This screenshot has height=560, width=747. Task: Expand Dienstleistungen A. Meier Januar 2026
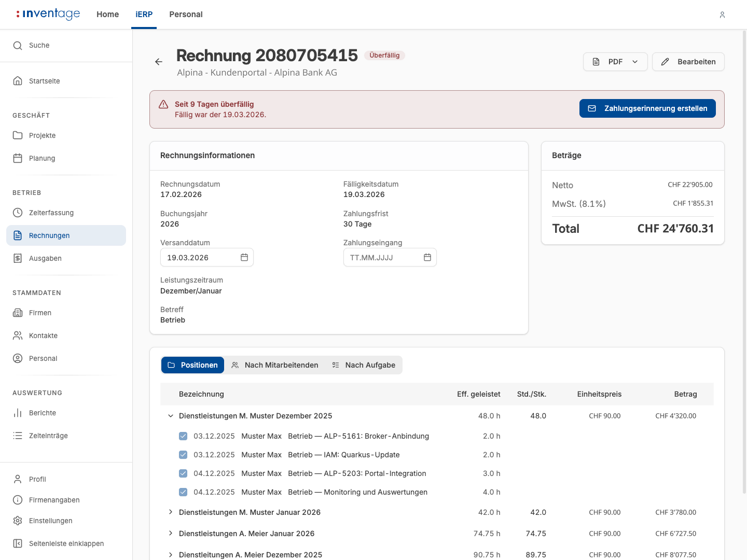coord(170,534)
